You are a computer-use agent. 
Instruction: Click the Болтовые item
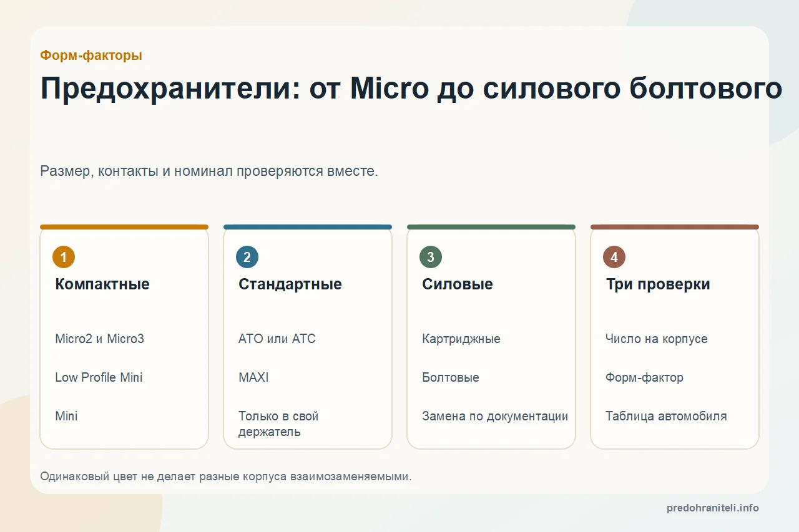point(451,377)
